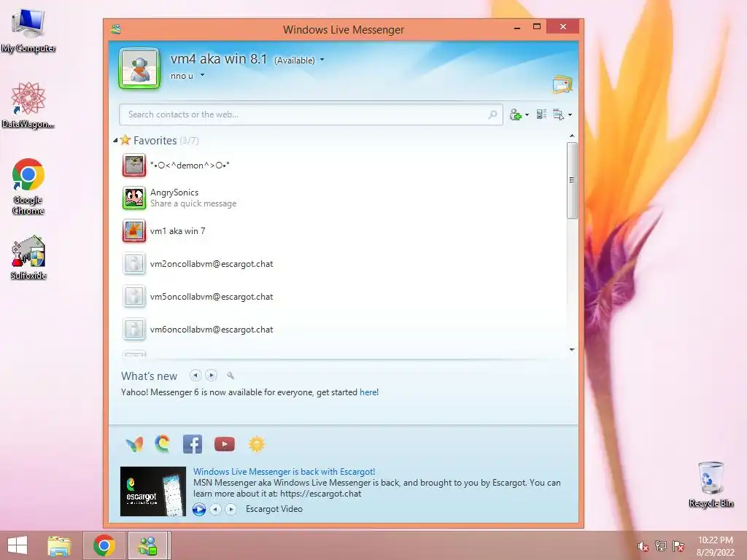Click the vm1 aka win 7 avatar

(134, 231)
